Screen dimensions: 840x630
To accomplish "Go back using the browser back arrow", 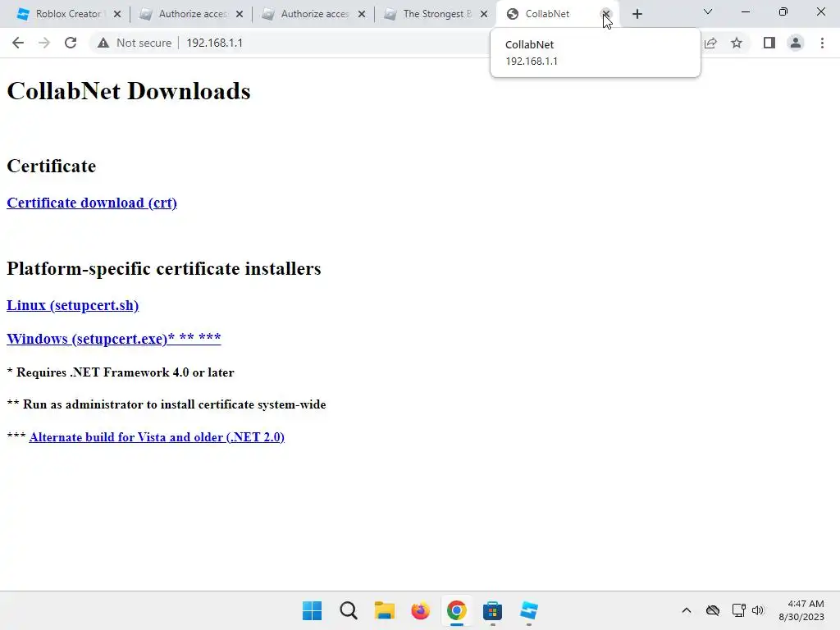I will (x=18, y=43).
